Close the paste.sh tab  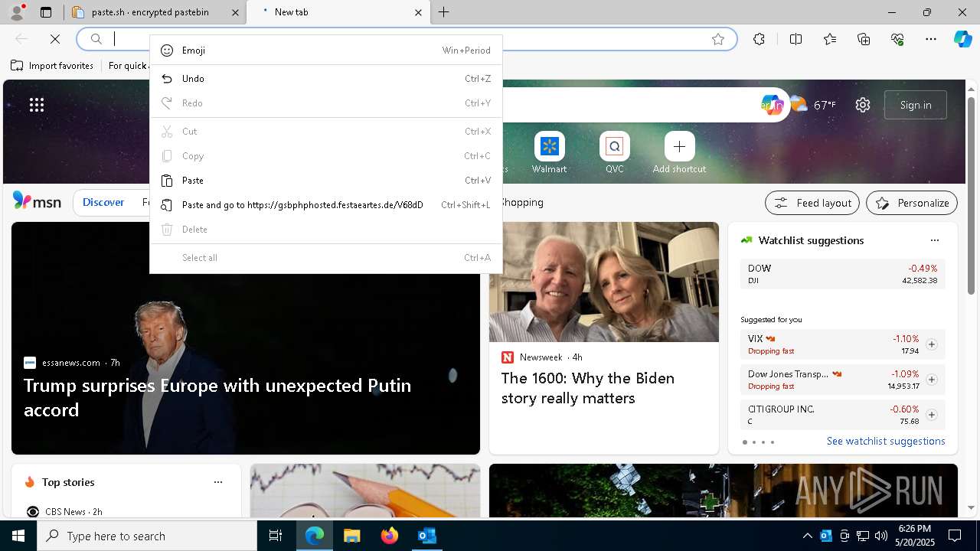pyautogui.click(x=235, y=12)
